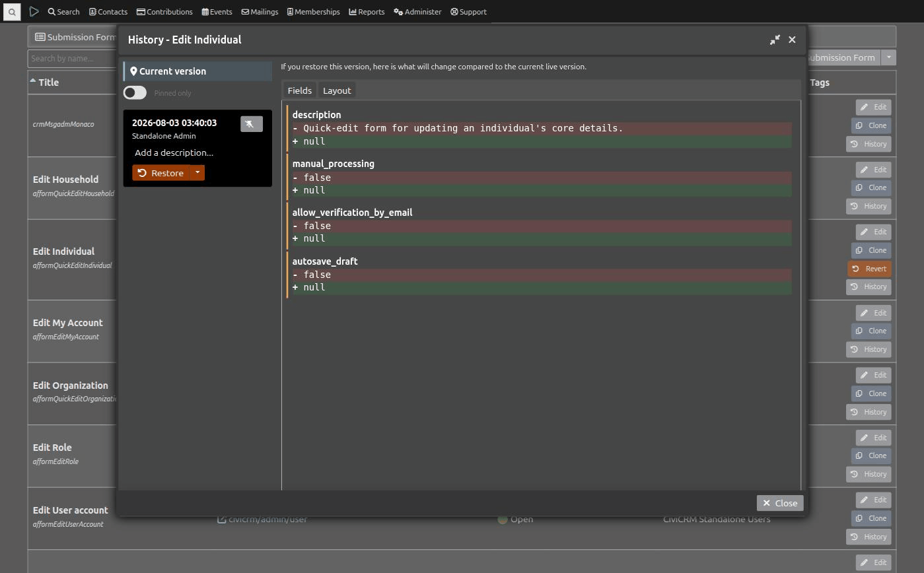Click the description field heading
924x573 pixels.
pos(316,115)
